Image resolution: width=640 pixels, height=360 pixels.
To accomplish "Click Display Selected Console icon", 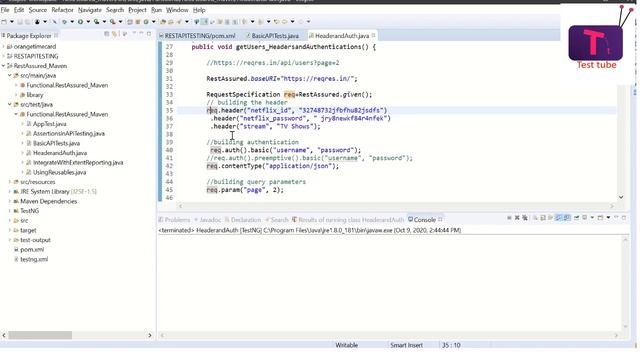I will [584, 218].
